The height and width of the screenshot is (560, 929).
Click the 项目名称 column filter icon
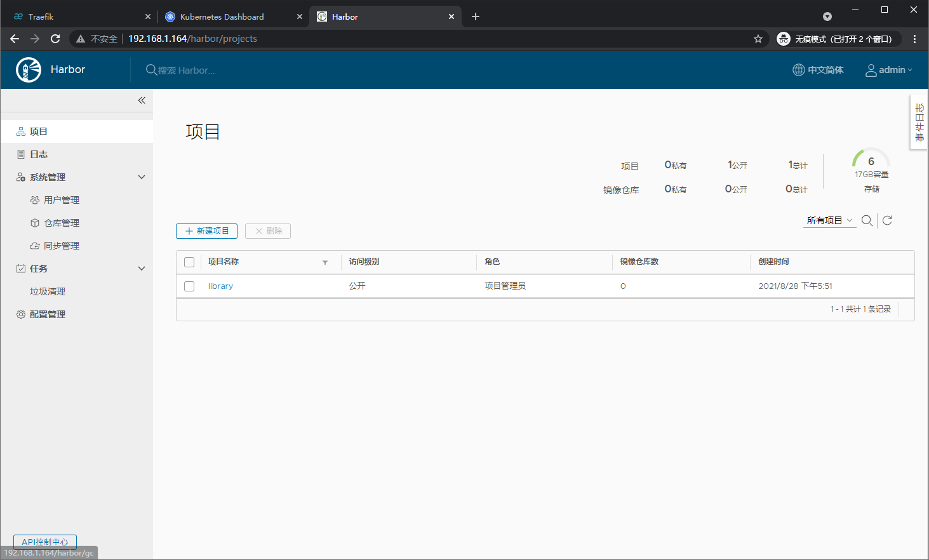325,262
